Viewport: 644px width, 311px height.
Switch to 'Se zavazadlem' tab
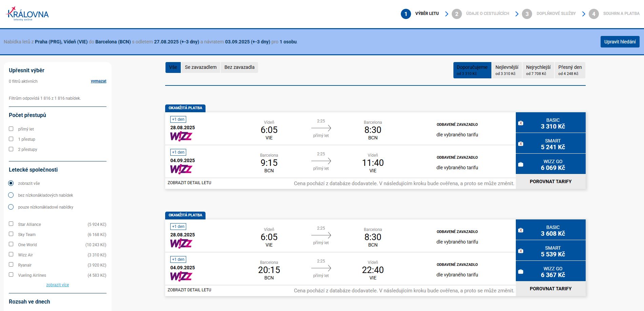tap(201, 67)
